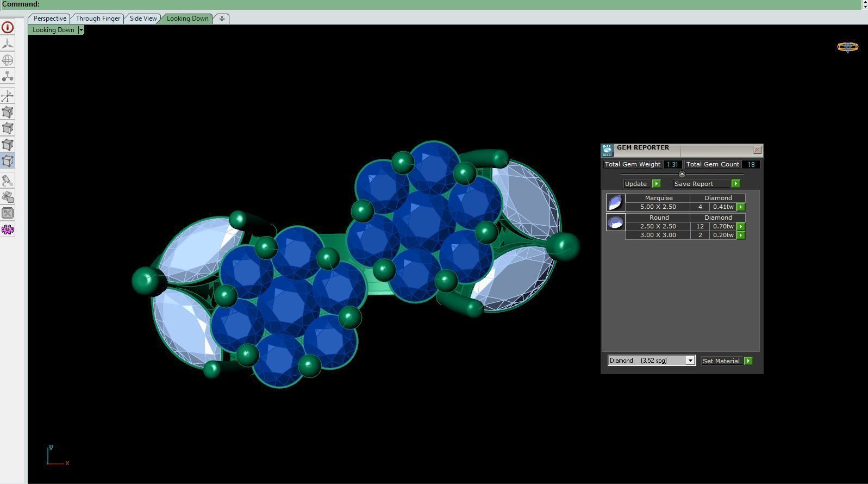The image size is (868, 484).
Task: Click the gold ring icon at top right of the viewport
Action: 847,47
